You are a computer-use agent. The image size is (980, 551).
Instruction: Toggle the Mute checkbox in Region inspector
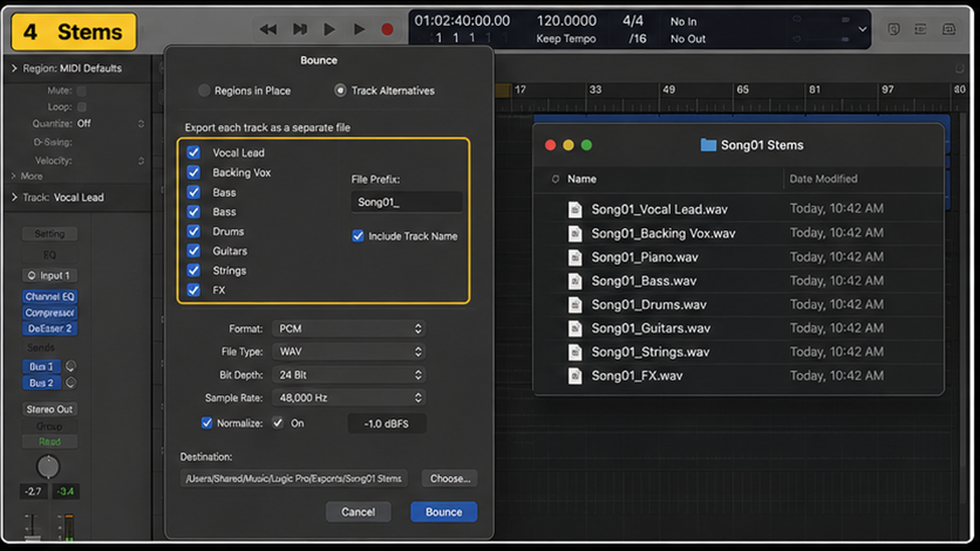[82, 90]
